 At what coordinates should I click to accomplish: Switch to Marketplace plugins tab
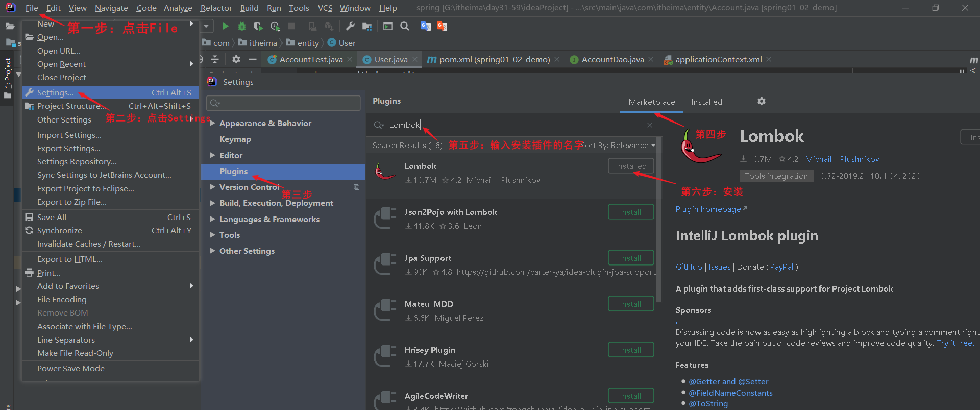[x=652, y=102]
